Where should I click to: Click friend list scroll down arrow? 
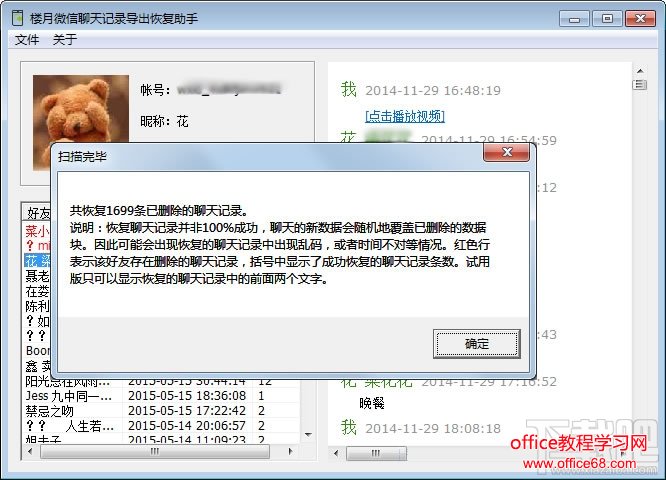point(308,435)
